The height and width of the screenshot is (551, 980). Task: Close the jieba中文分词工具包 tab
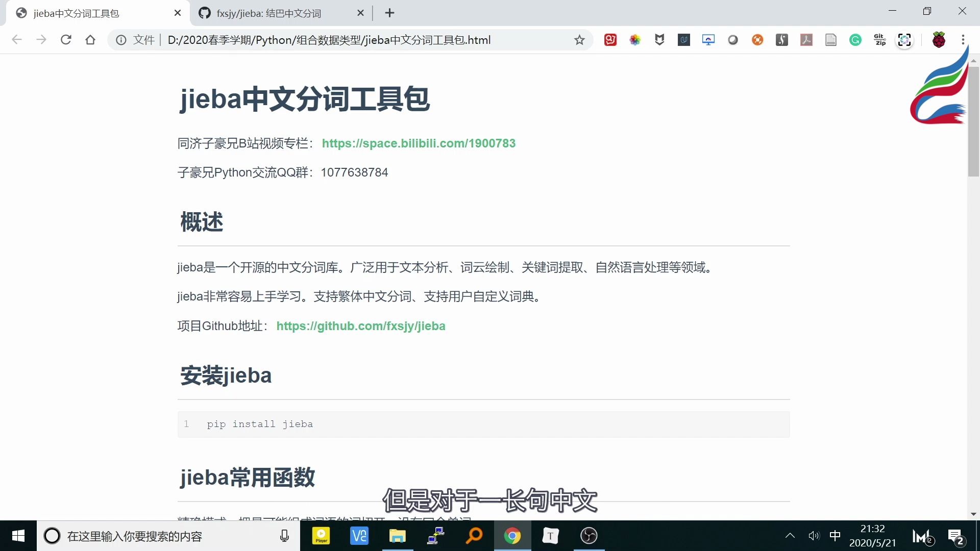(178, 13)
